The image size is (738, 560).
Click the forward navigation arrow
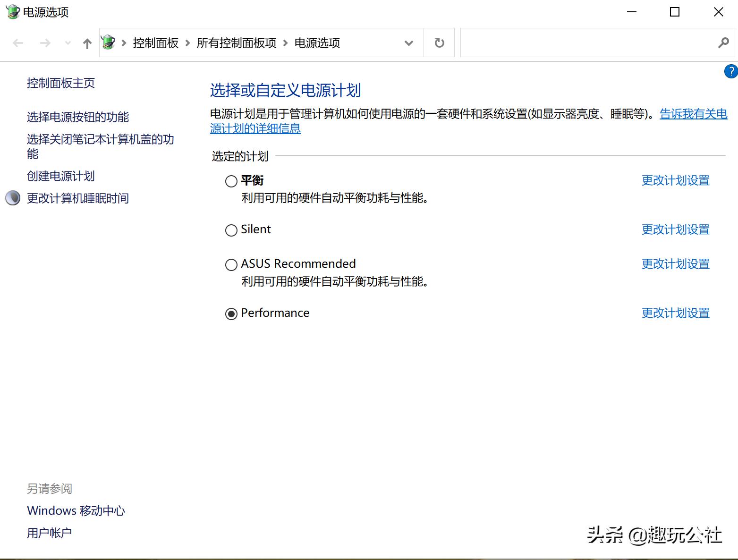coord(45,43)
